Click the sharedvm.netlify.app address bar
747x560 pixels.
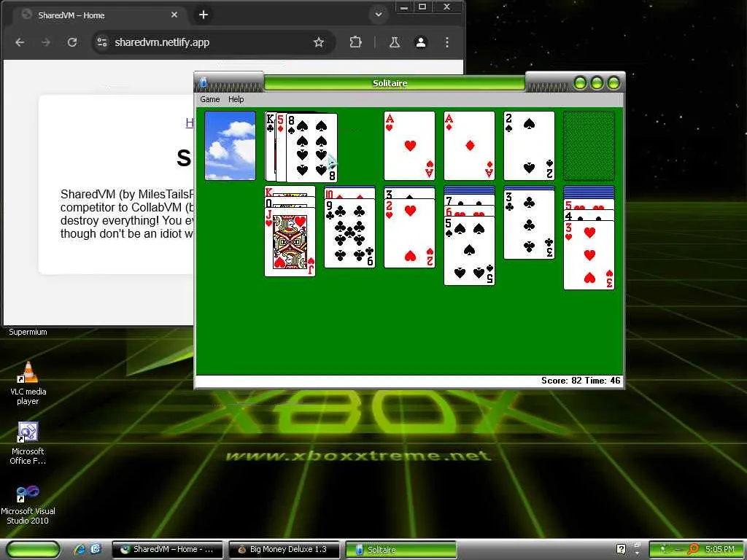tap(214, 42)
